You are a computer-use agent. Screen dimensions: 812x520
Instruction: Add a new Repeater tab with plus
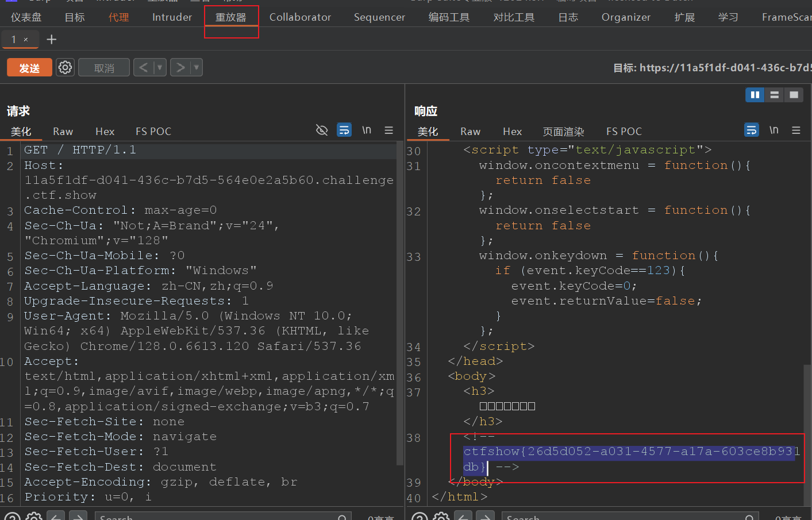coord(52,39)
